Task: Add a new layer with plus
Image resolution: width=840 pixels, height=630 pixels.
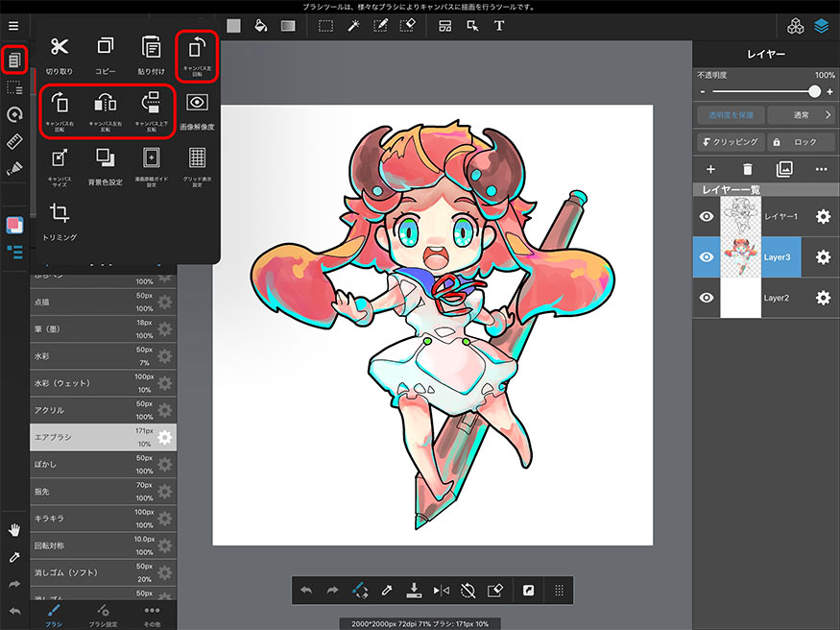Action: click(711, 169)
